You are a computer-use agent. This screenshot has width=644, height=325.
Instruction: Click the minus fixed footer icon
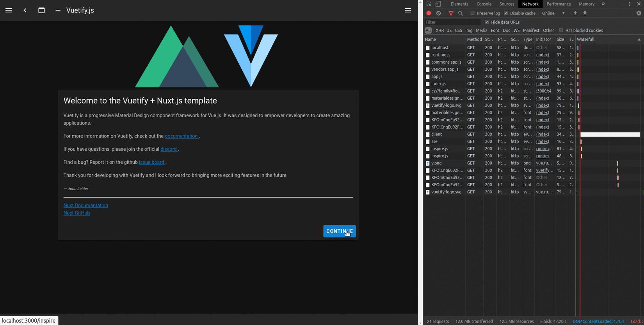click(x=58, y=11)
